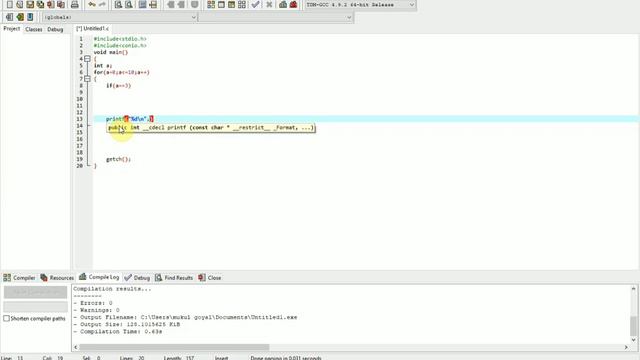Viewport: 640px width, 360px height.
Task: Click the Save All toolbar icon
Action: click(x=40, y=4)
